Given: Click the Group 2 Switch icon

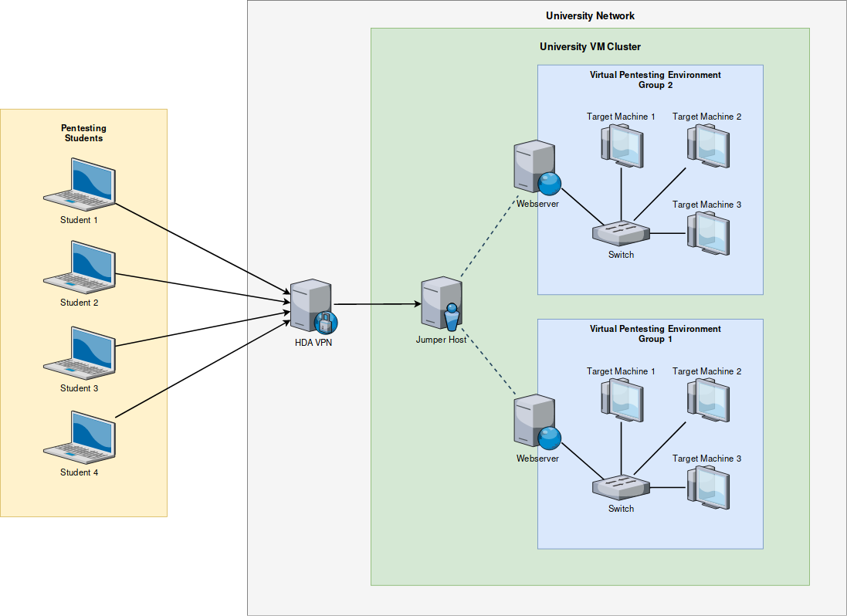Looking at the screenshot, I should (x=621, y=233).
